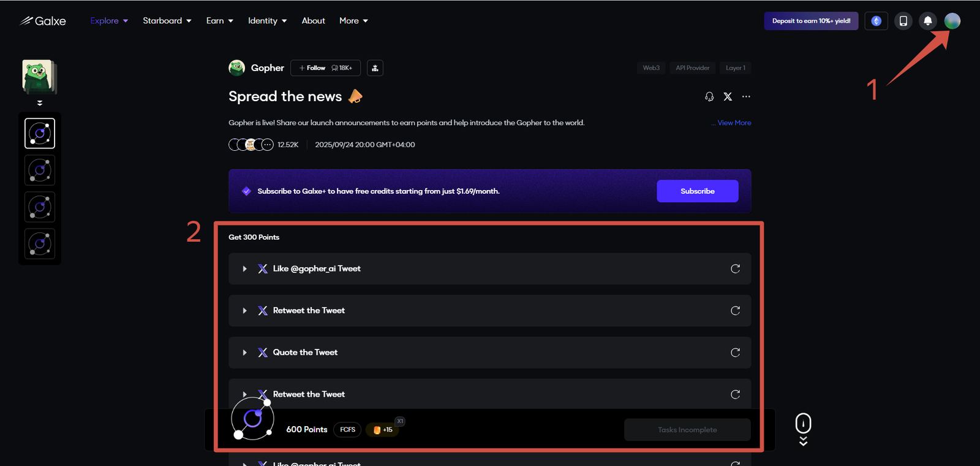
Task: Open the notifications bell
Action: 928,21
